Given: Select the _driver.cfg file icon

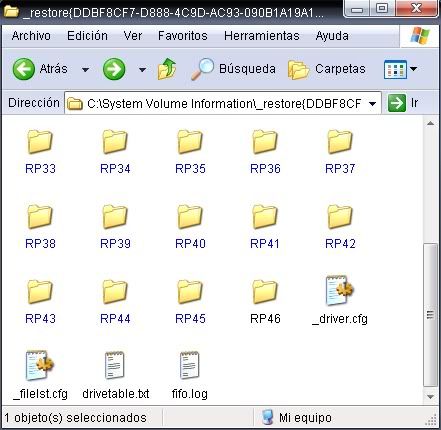Looking at the screenshot, I should (x=340, y=291).
